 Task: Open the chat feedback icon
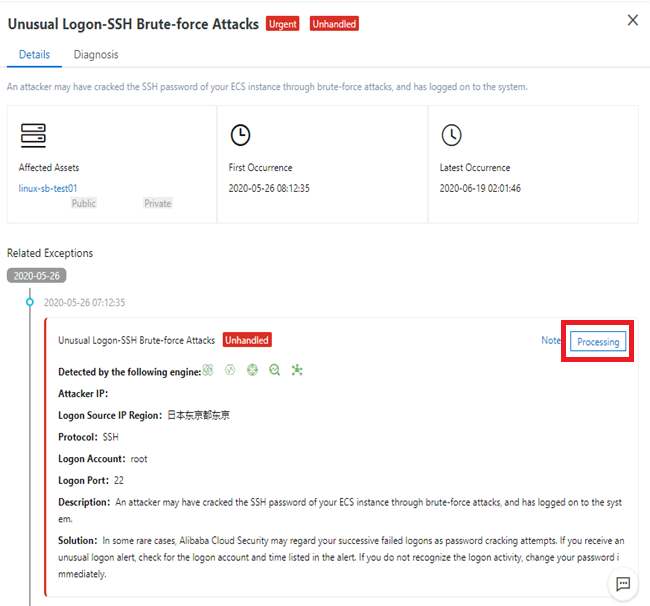623,584
